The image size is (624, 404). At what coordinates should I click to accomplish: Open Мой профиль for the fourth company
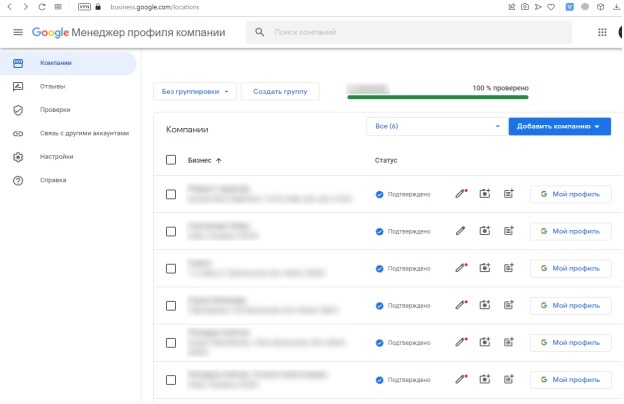point(570,305)
